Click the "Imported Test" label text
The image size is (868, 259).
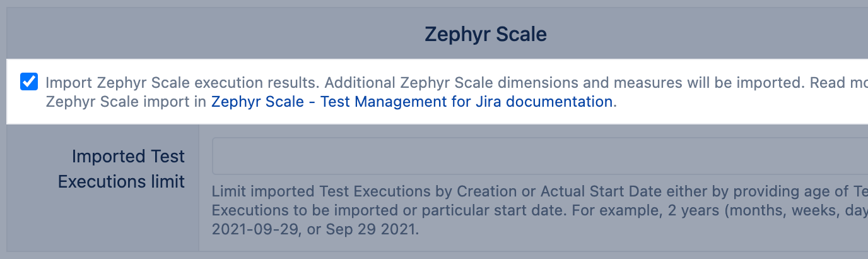click(x=128, y=156)
